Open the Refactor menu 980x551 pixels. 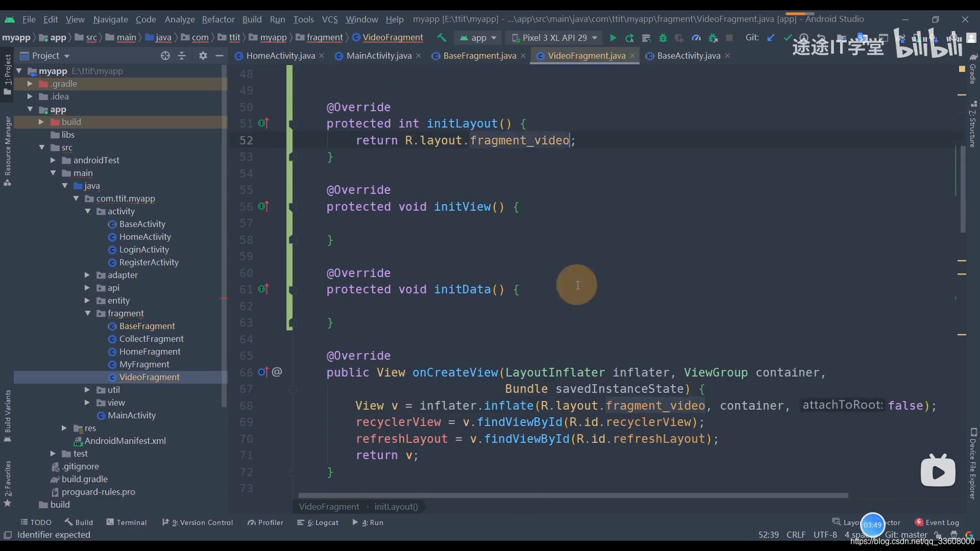[218, 19]
